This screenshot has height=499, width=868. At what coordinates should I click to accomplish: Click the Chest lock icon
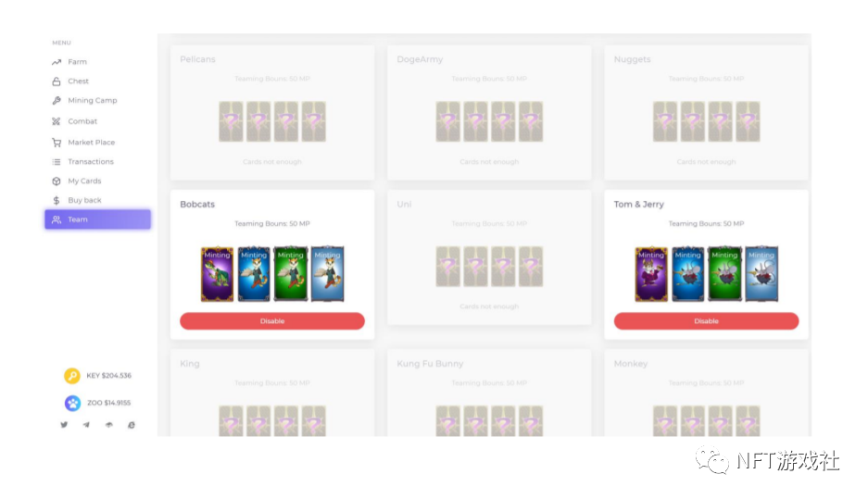click(x=57, y=81)
